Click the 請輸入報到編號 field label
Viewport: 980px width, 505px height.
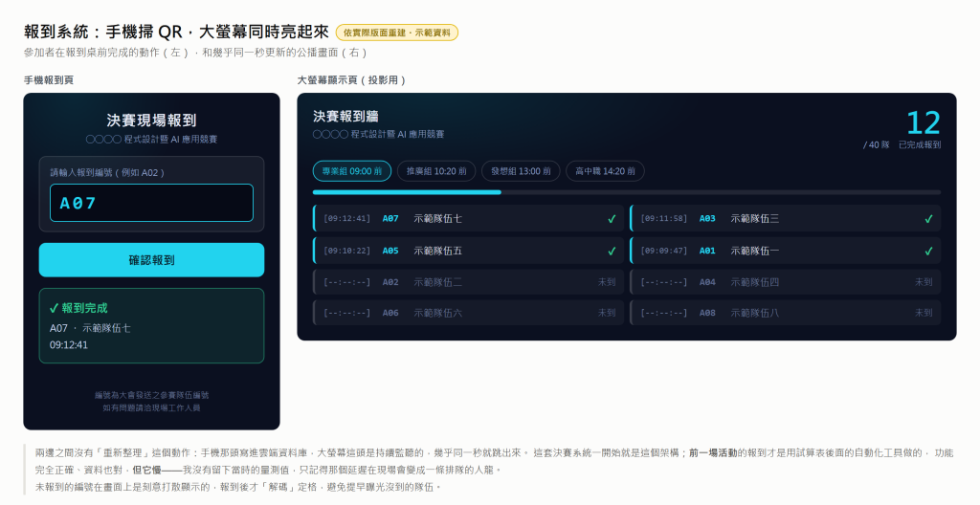click(x=107, y=172)
